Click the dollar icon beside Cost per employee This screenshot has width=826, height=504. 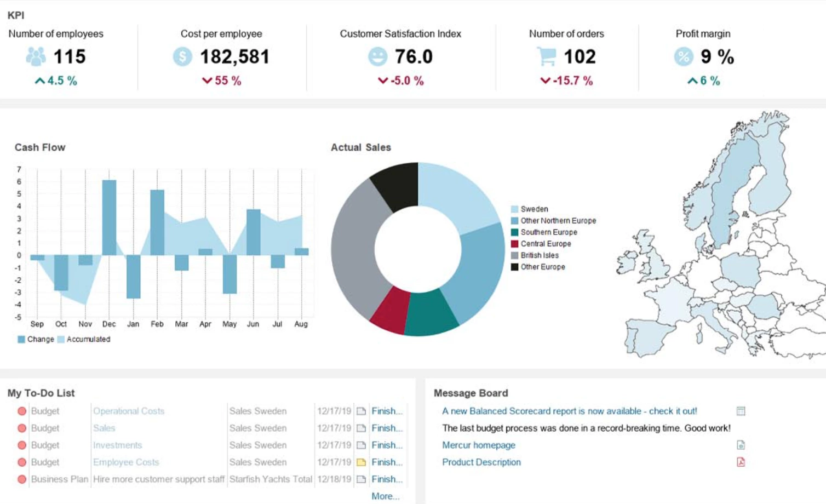click(x=183, y=55)
